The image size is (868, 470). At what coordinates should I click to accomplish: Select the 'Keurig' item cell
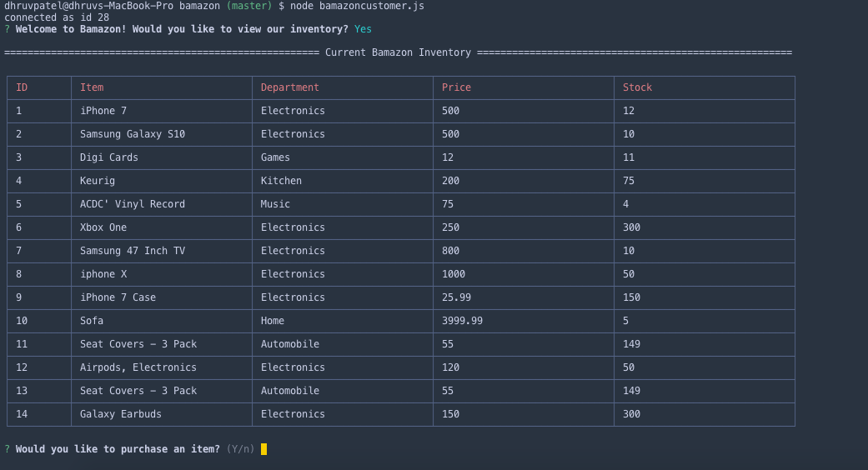click(x=98, y=181)
